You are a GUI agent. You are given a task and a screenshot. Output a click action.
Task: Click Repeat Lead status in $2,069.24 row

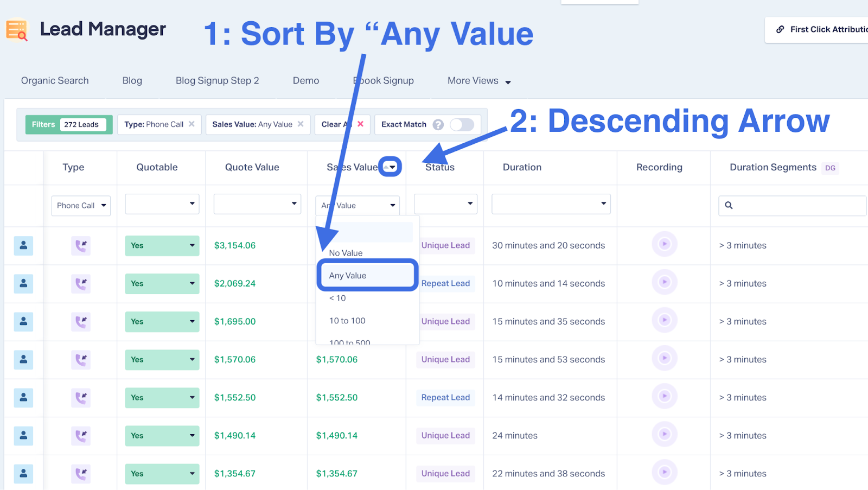click(x=445, y=284)
